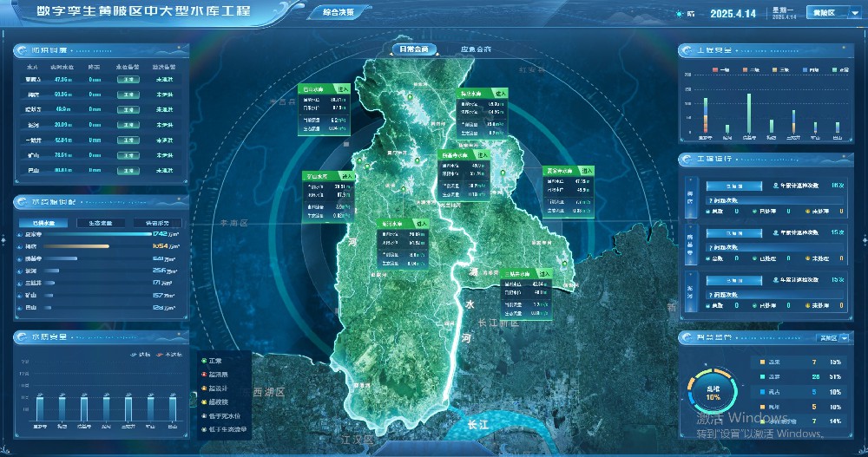Image resolution: width=868 pixels, height=457 pixels.
Task: Toggle the 超汛限 red legend item
Action: (214, 375)
